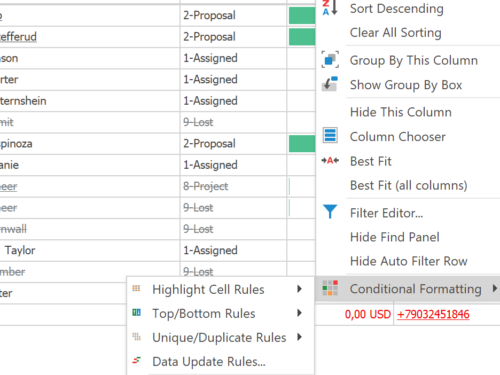The height and width of the screenshot is (375, 500).
Task: Click the efferud name link
Action: click(x=18, y=37)
